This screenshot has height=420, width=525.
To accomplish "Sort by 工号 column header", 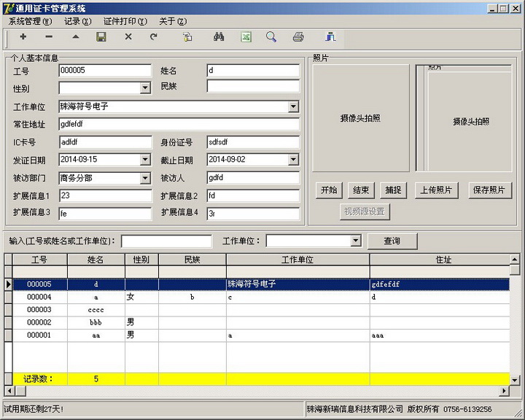I will [39, 260].
